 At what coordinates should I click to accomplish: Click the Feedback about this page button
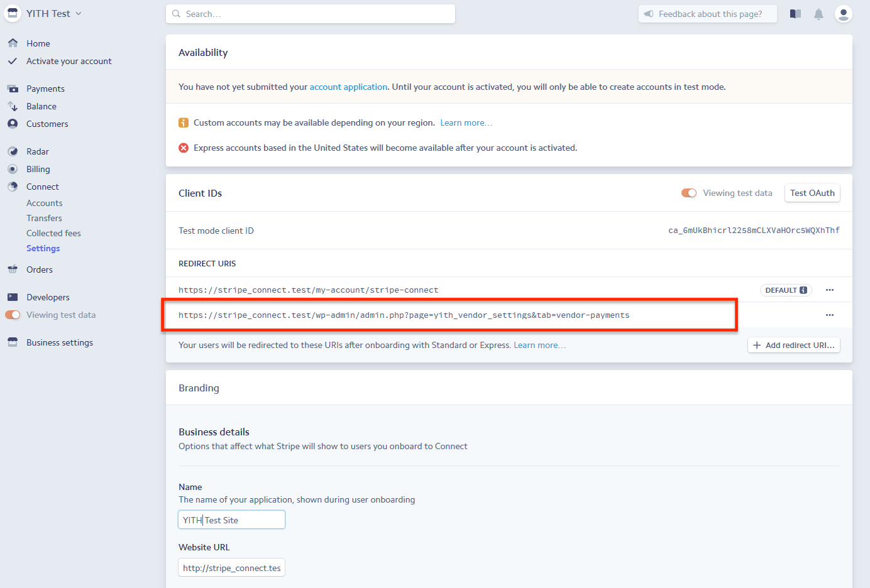click(x=708, y=14)
